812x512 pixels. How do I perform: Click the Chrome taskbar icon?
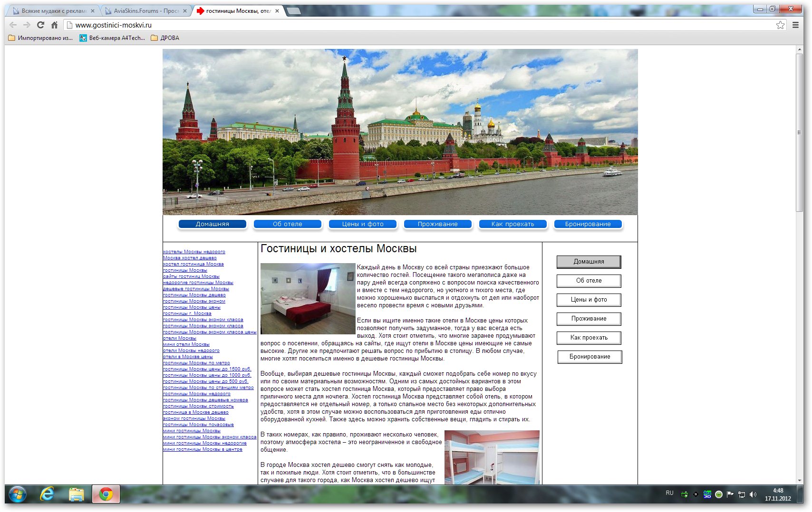click(106, 494)
